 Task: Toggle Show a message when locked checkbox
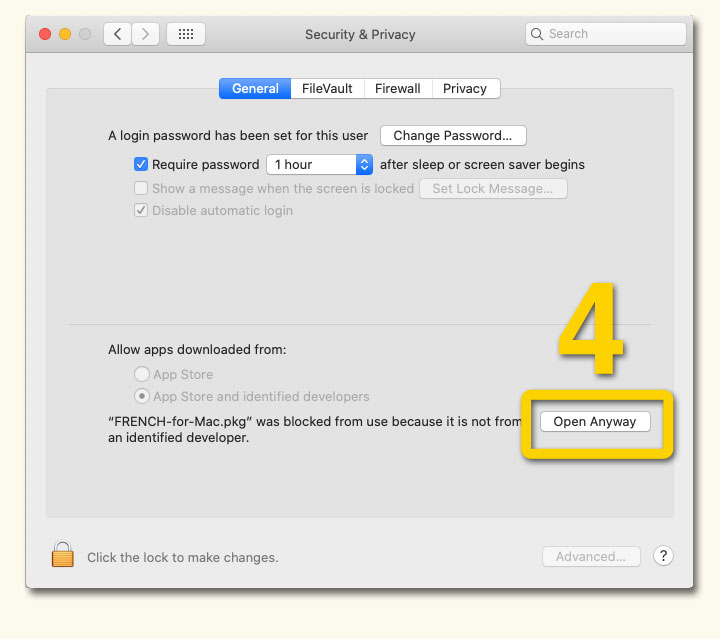tap(141, 188)
